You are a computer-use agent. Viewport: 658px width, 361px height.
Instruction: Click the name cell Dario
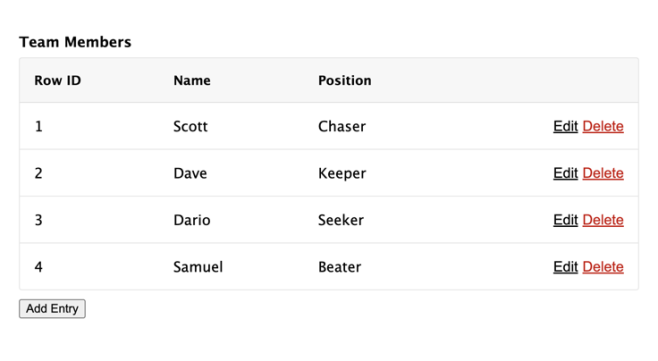pyautogui.click(x=192, y=220)
